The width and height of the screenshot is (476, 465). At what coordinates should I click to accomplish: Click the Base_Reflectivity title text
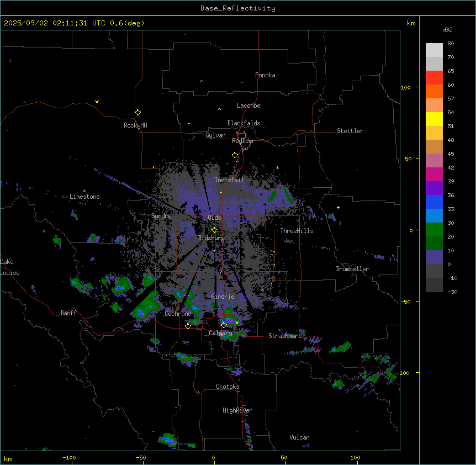[237, 8]
